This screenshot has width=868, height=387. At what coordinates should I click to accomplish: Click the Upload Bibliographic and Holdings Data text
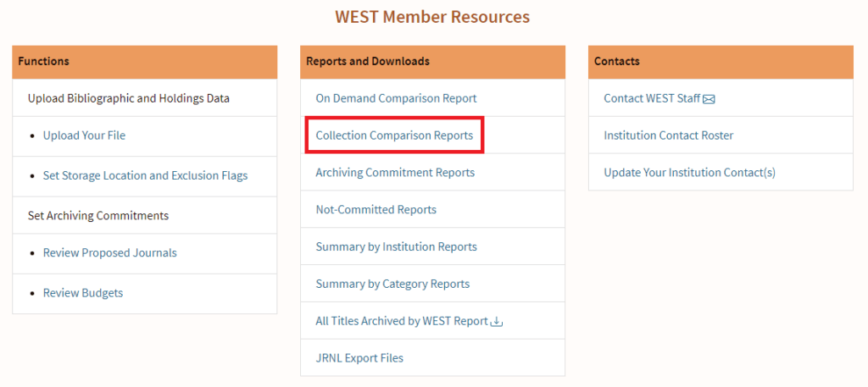click(129, 98)
